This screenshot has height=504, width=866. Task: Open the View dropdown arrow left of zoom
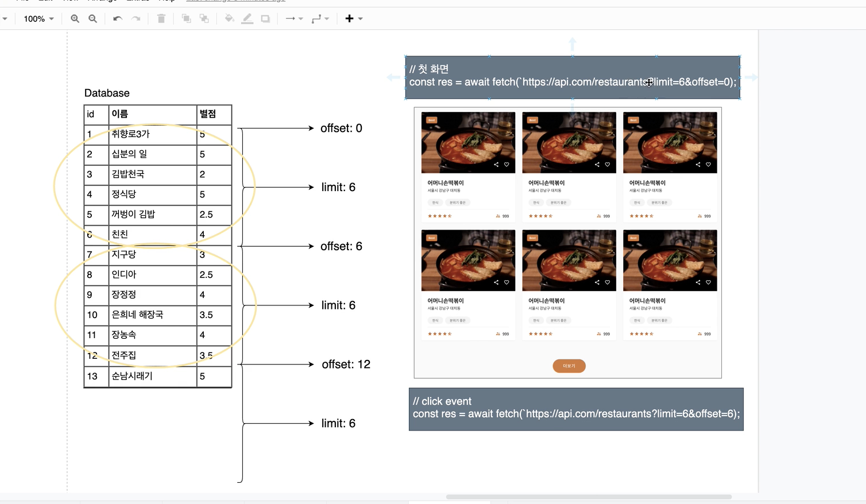(5, 19)
